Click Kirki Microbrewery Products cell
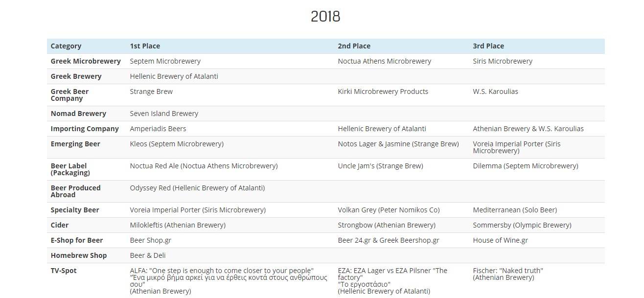 point(383,92)
